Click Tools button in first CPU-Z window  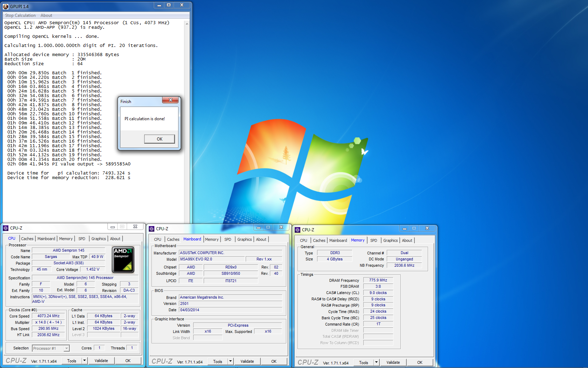72,361
